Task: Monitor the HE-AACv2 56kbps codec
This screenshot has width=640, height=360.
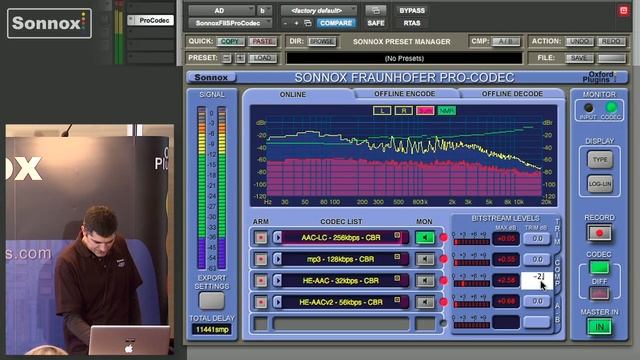Action: click(425, 302)
